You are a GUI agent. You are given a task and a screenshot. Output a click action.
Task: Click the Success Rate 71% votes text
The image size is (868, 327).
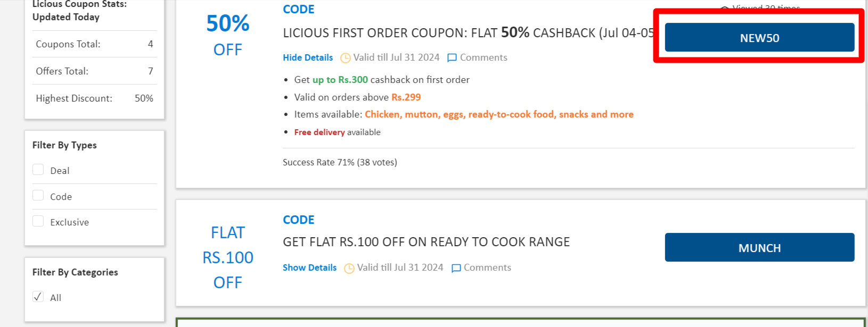pos(340,162)
